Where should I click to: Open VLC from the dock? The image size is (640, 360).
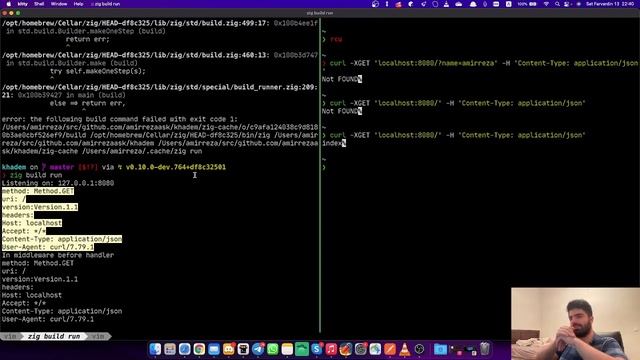coord(404,349)
